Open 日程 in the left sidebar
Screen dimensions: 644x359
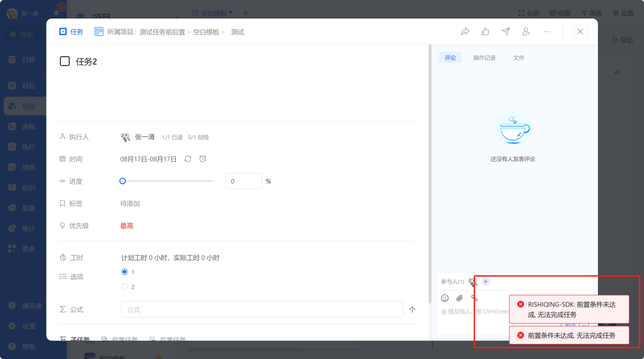pos(23,60)
